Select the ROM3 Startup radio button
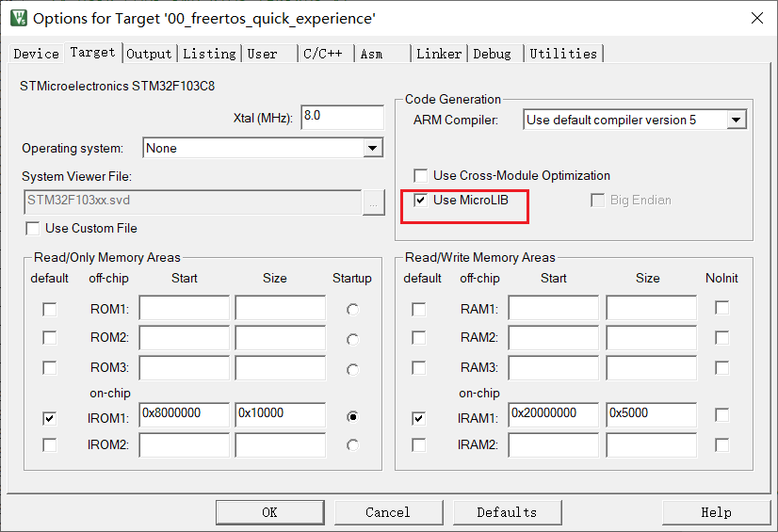Image resolution: width=778 pixels, height=532 pixels. (x=353, y=369)
